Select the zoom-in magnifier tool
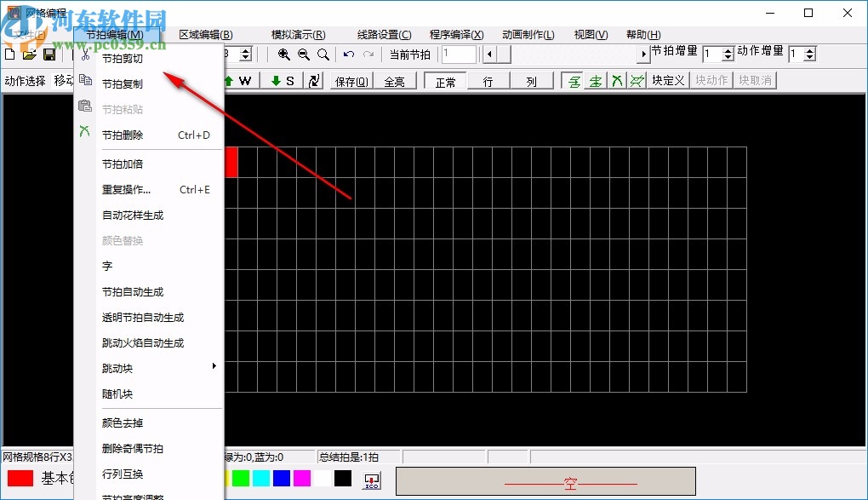Viewport: 868px width, 500px height. point(284,54)
